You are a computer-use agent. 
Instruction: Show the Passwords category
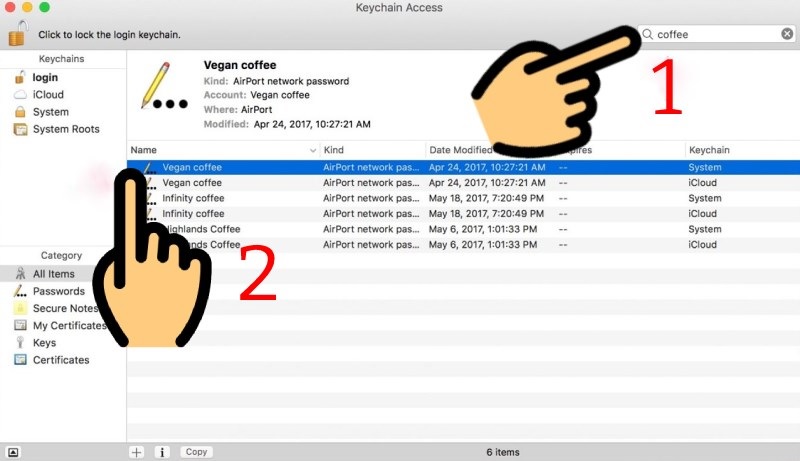pos(59,292)
